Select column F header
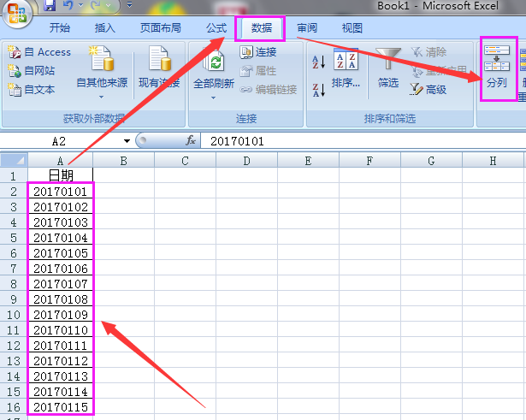526x420 pixels. pyautogui.click(x=369, y=161)
